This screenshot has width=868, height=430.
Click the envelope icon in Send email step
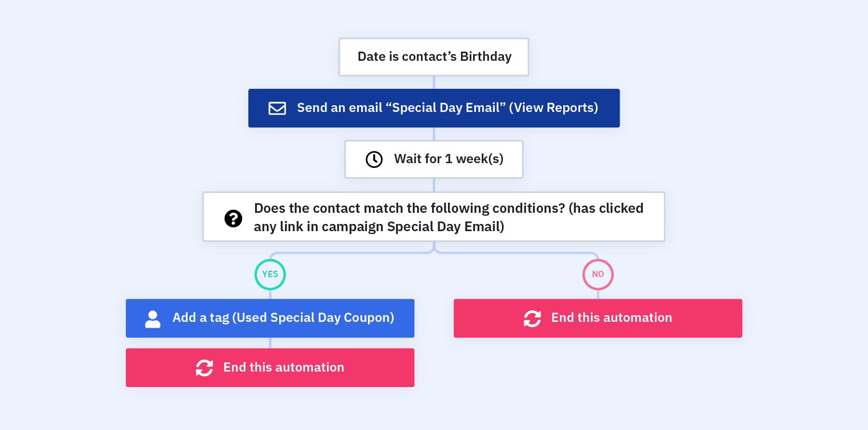pyautogui.click(x=277, y=108)
